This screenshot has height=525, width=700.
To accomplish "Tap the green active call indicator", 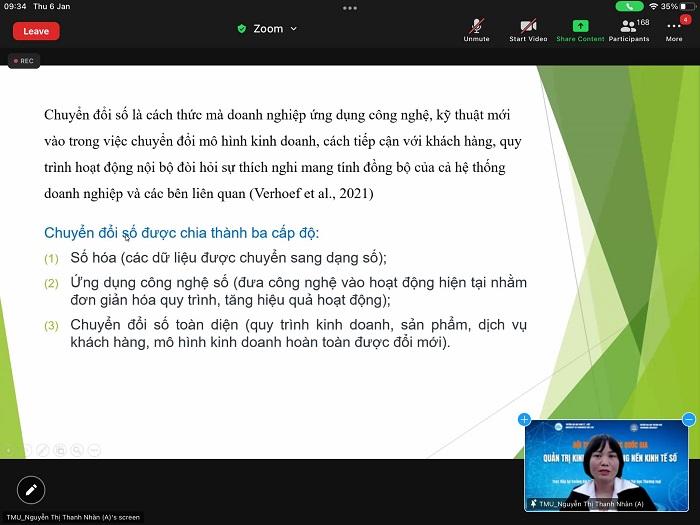I will tap(629, 6).
